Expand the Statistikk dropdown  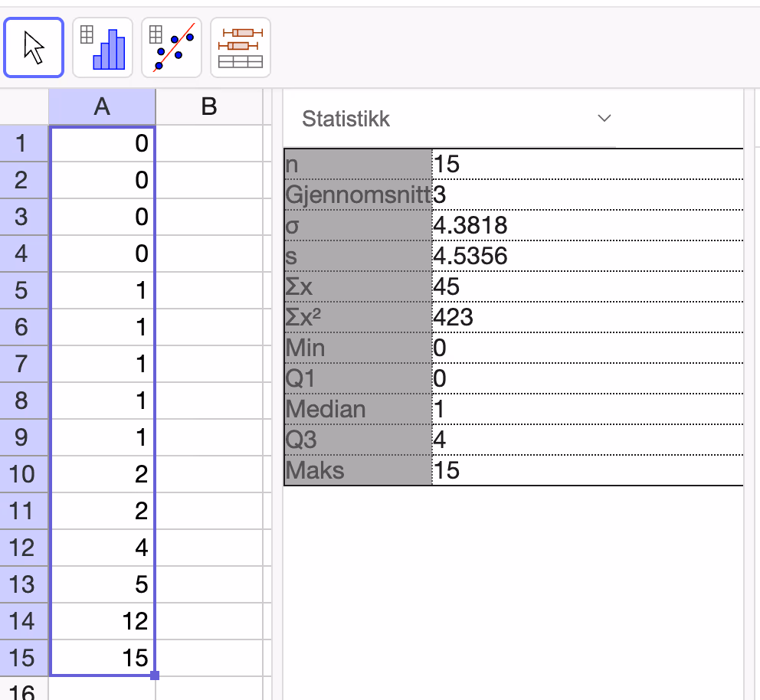[x=604, y=118]
